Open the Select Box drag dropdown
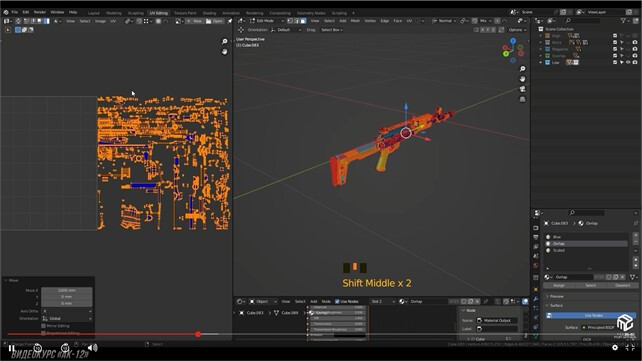 point(331,30)
